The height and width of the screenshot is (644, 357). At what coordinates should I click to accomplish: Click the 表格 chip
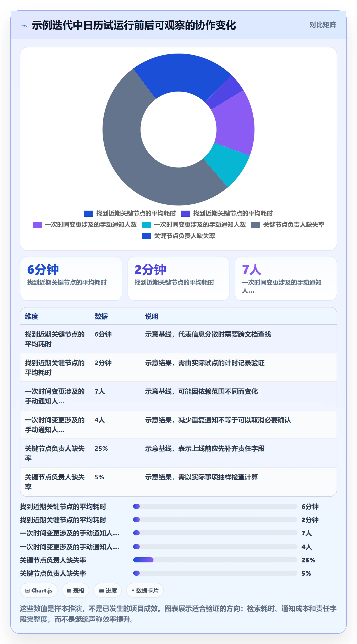coord(75,590)
